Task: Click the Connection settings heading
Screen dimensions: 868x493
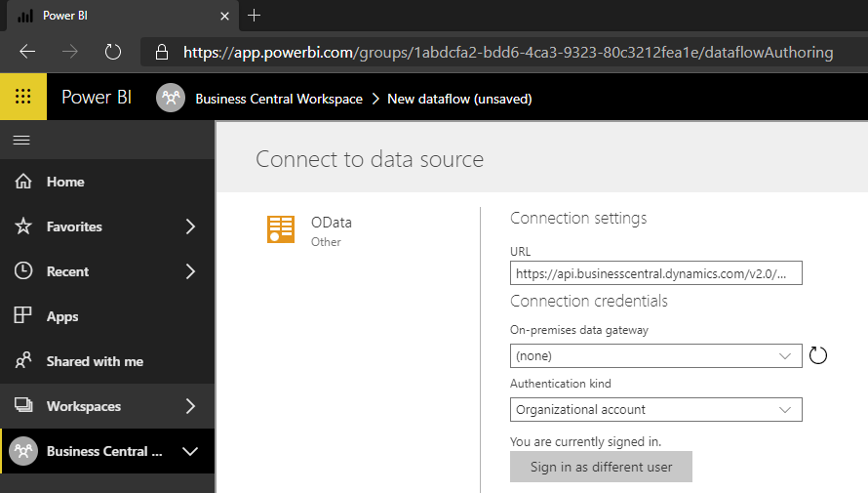Action: (578, 219)
